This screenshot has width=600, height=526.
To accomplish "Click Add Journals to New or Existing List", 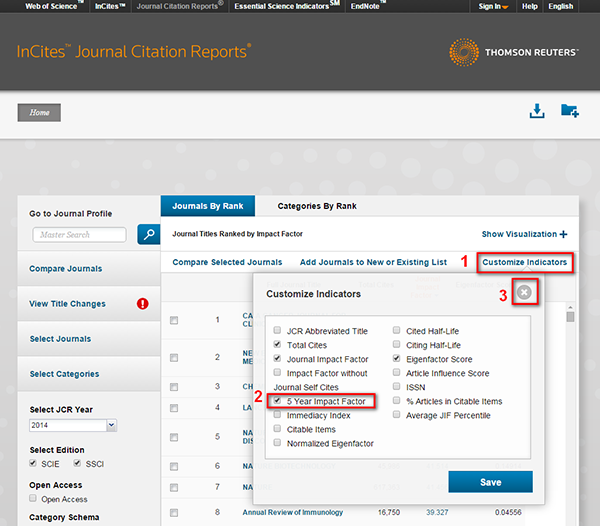I will pos(373,262).
